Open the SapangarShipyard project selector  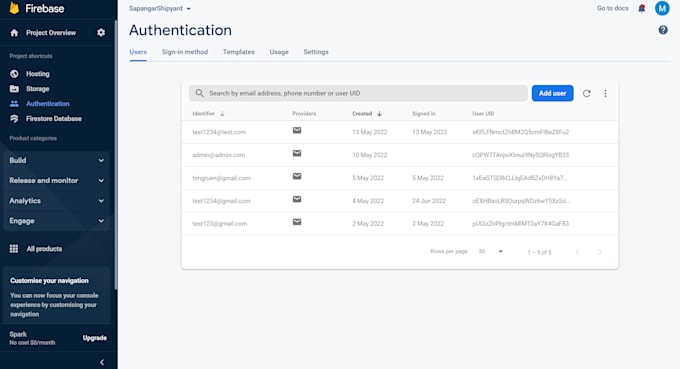[x=160, y=8]
